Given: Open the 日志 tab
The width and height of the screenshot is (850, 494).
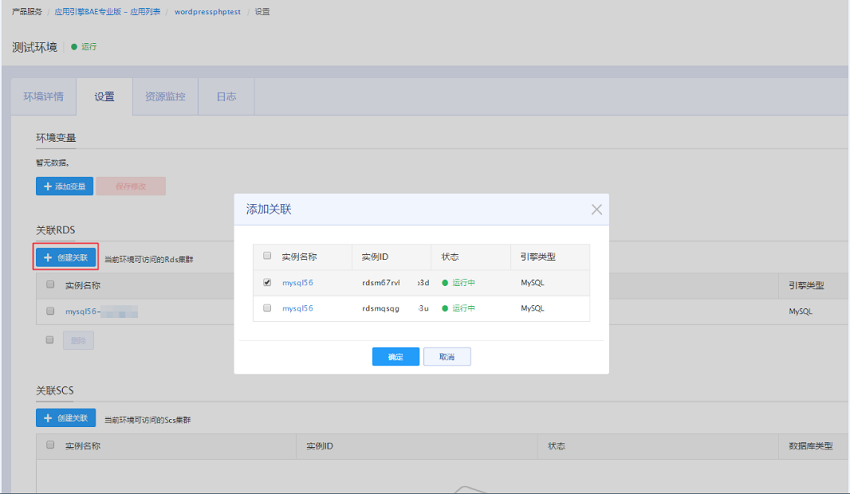Looking at the screenshot, I should click(x=226, y=97).
